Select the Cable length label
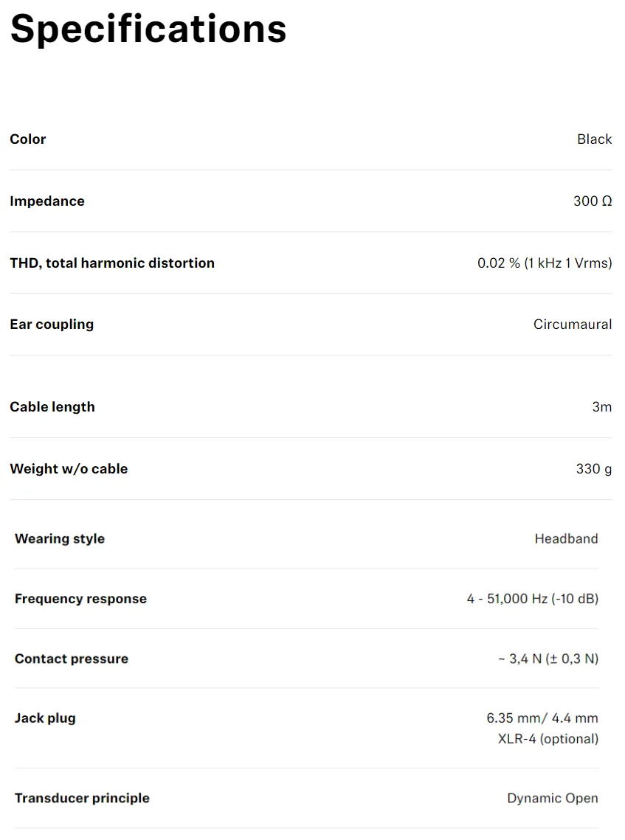 coord(52,407)
